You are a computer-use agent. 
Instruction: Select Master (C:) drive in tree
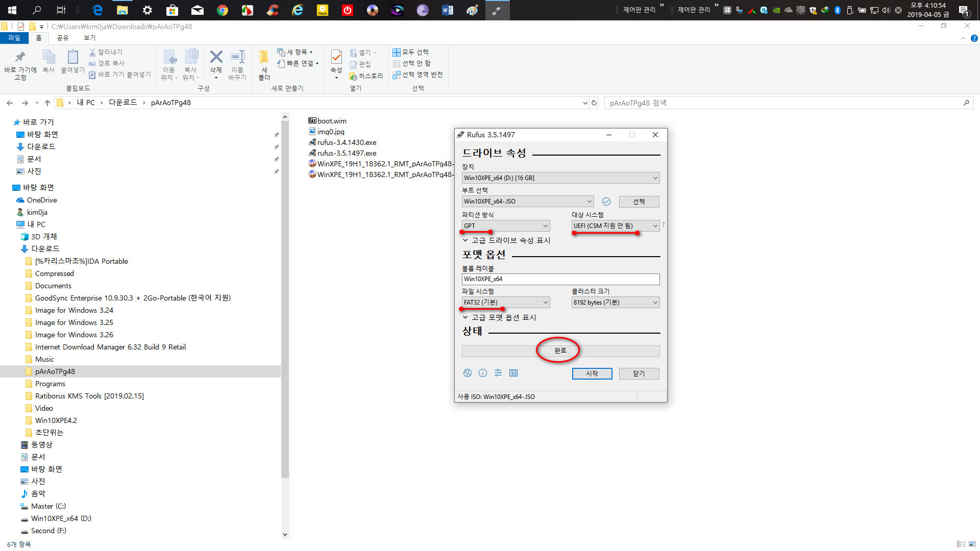pyautogui.click(x=48, y=506)
